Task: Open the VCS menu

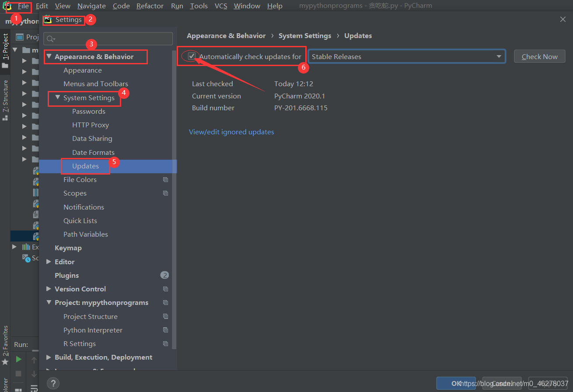Action: coord(221,6)
